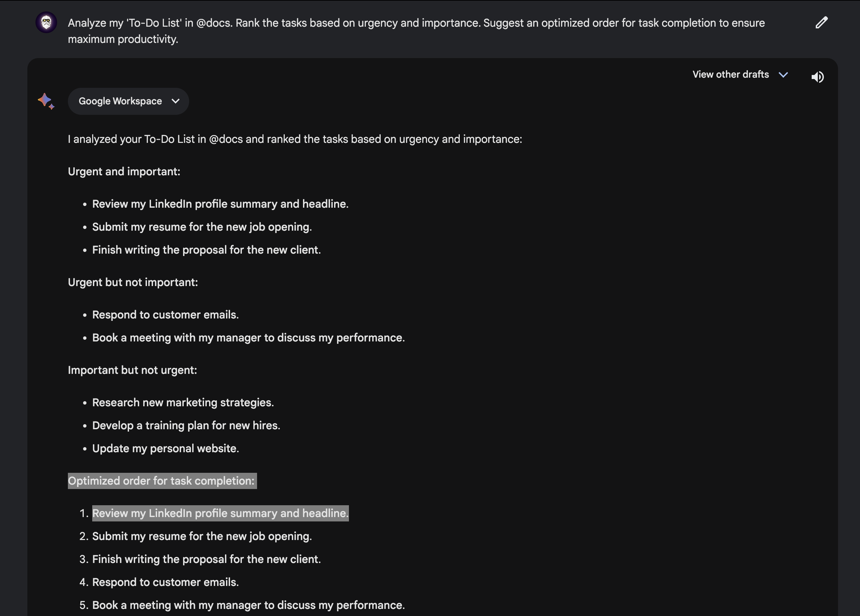Click 'Finish writing the proposal for the new client'

point(206,250)
